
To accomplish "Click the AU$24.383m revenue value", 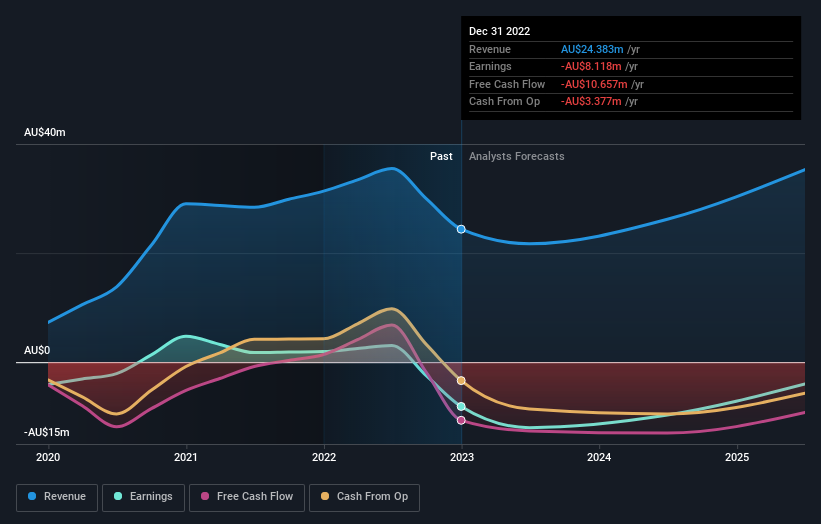I will coord(592,49).
